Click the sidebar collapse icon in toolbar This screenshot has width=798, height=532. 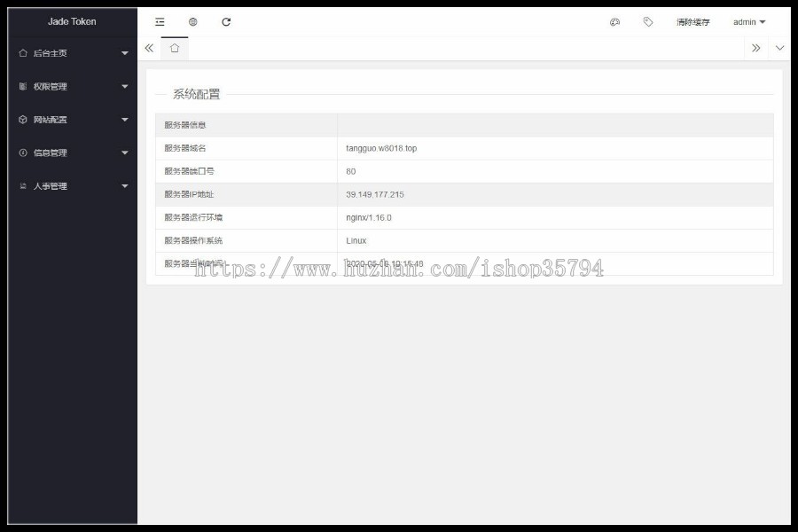point(160,22)
